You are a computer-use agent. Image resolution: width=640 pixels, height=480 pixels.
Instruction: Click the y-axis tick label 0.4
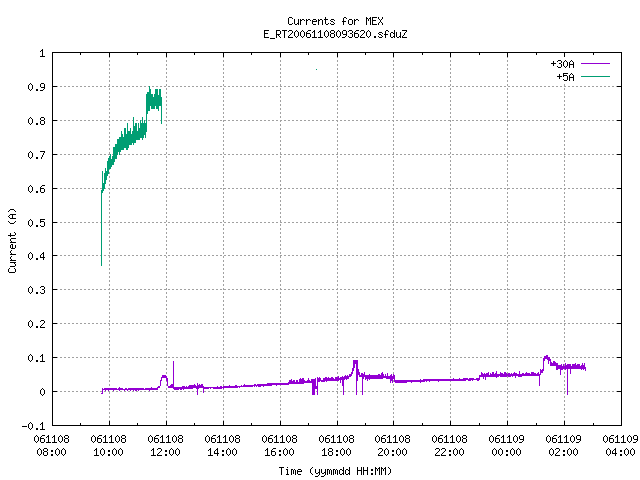click(x=36, y=256)
